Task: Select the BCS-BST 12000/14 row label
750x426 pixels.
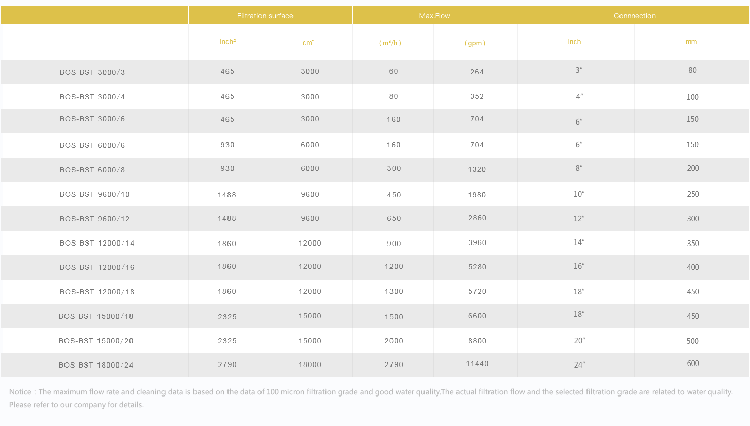Action: pos(97,243)
